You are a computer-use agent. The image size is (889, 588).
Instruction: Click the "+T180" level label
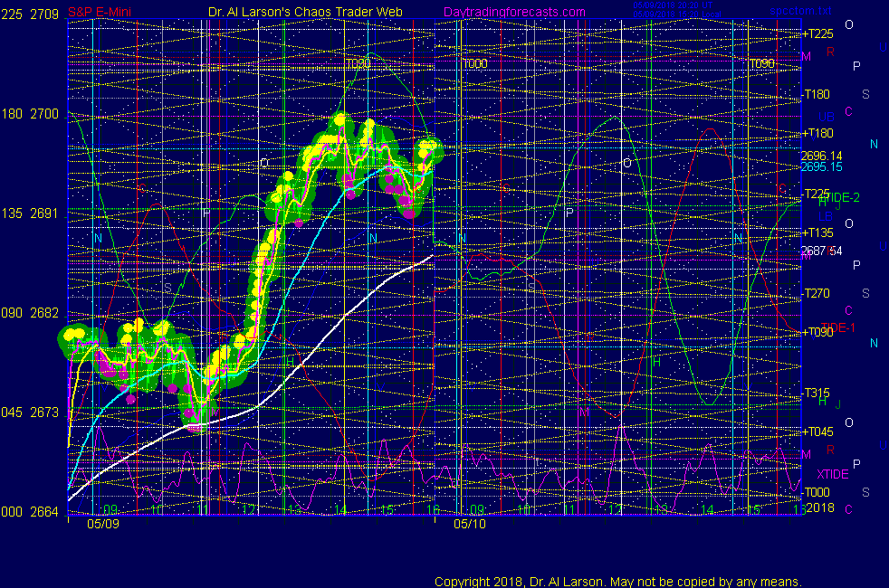(x=817, y=133)
